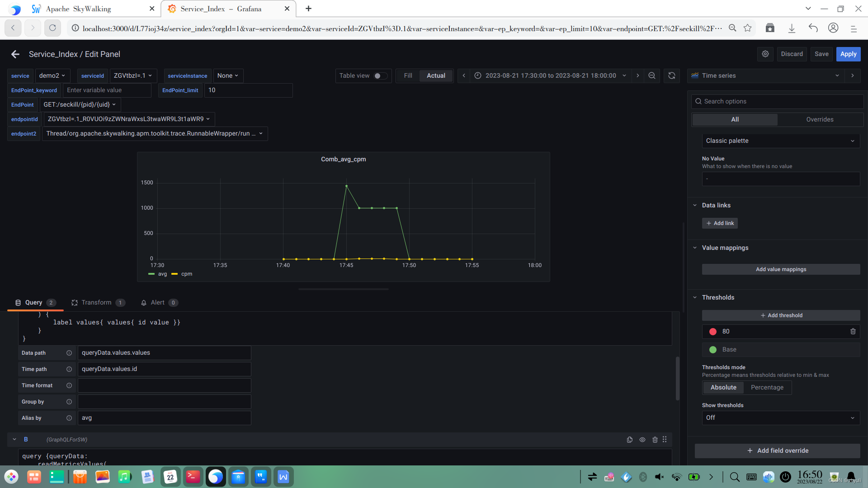Collapse the Data links section
The height and width of the screenshot is (488, 868).
click(x=695, y=206)
